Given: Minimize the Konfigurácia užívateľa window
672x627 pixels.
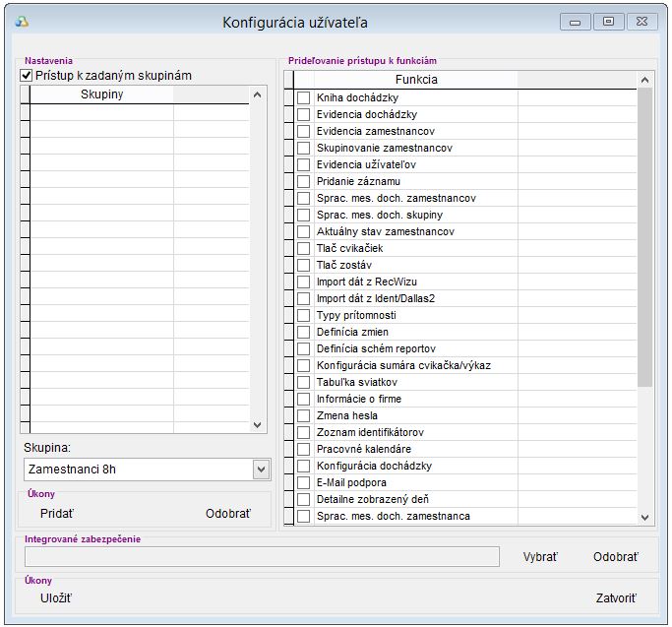Looking at the screenshot, I should tap(576, 22).
